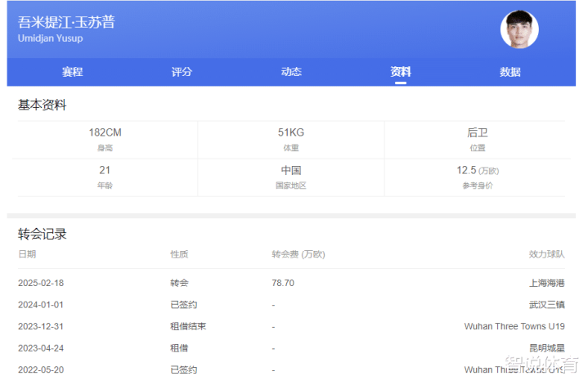Viewport: 588px width, 385px height.
Task: Click 已签约 in the 2024-01-01 row
Action: (184, 305)
